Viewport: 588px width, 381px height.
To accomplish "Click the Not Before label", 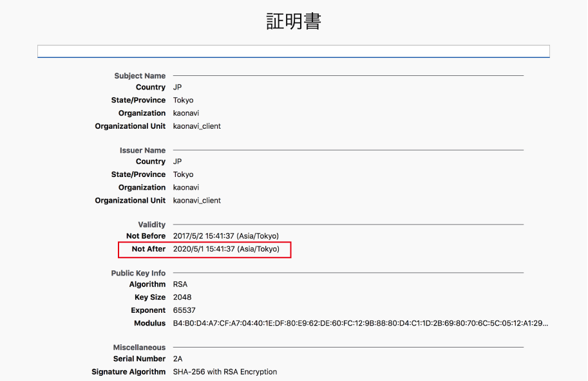I will click(x=146, y=236).
